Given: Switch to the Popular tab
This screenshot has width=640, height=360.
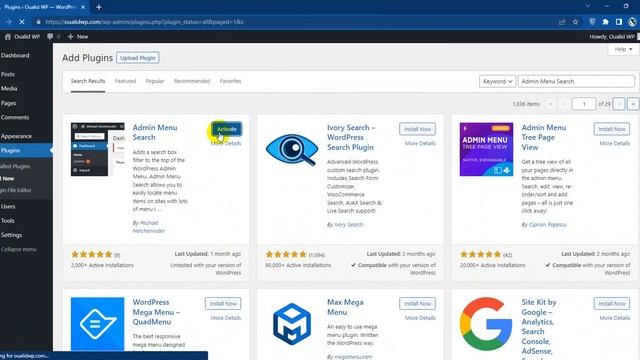Looking at the screenshot, I should pyautogui.click(x=155, y=81).
